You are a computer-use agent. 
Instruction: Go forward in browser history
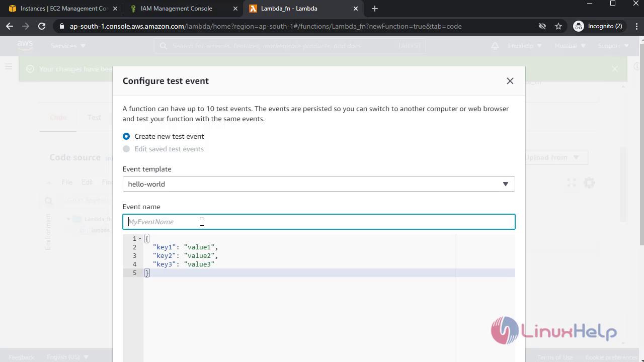[26, 26]
